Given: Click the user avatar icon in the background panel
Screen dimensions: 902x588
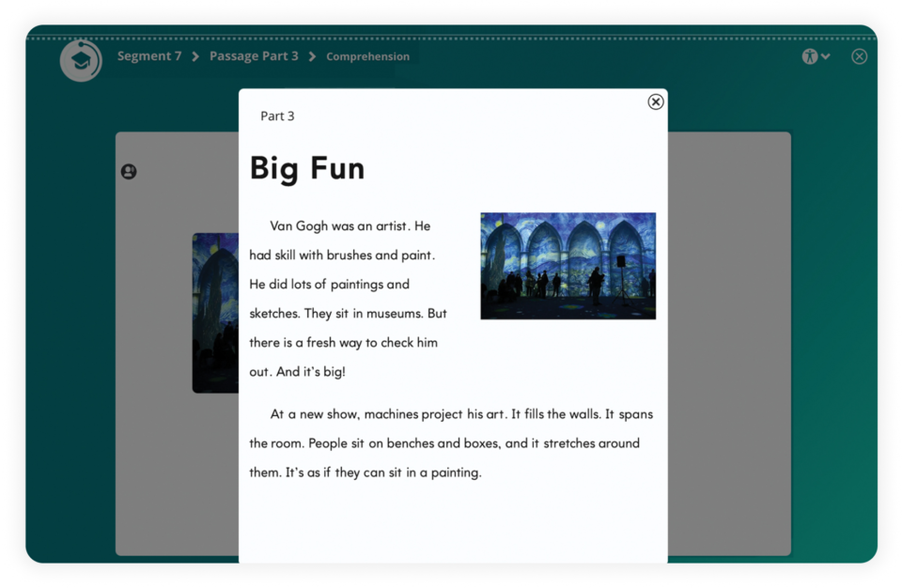Looking at the screenshot, I should pyautogui.click(x=129, y=172).
